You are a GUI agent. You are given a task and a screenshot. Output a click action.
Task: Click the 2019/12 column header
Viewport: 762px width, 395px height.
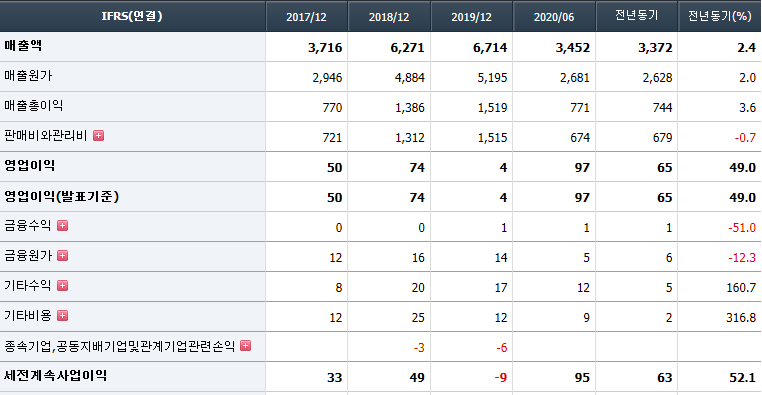(471, 17)
